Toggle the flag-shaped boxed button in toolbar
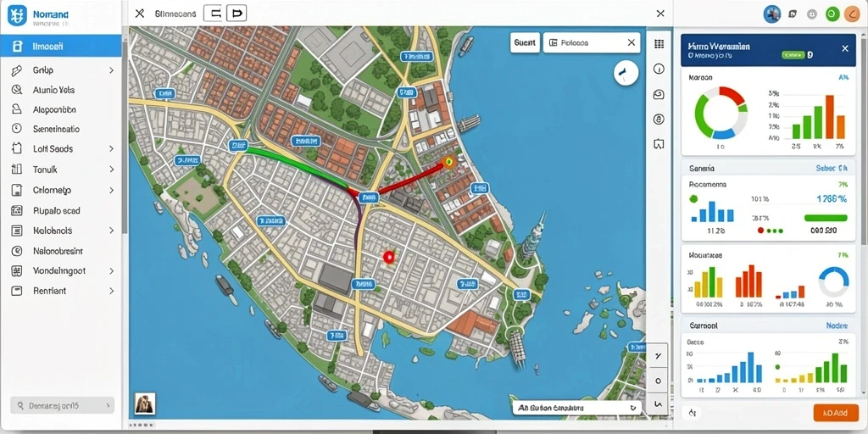 pos(237,14)
